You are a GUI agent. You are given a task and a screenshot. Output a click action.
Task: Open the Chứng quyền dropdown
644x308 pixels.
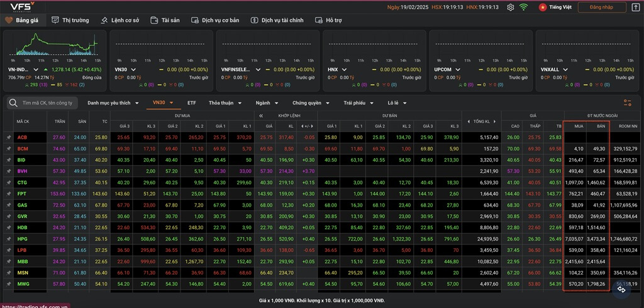(311, 103)
